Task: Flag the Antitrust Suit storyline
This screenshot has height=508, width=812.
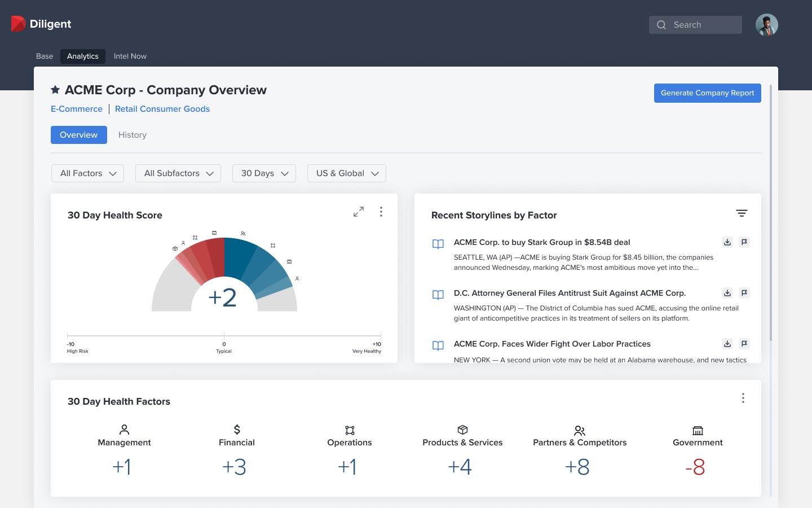Action: 744,293
